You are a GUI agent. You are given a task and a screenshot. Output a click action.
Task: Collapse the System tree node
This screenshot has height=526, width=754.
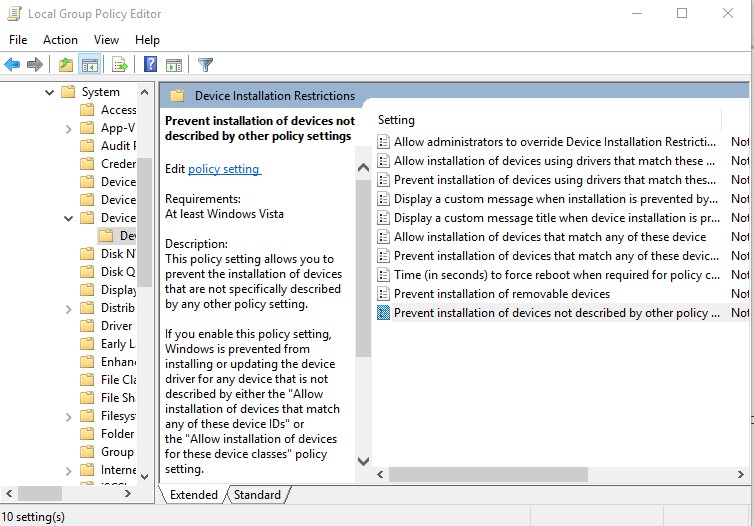[50, 92]
